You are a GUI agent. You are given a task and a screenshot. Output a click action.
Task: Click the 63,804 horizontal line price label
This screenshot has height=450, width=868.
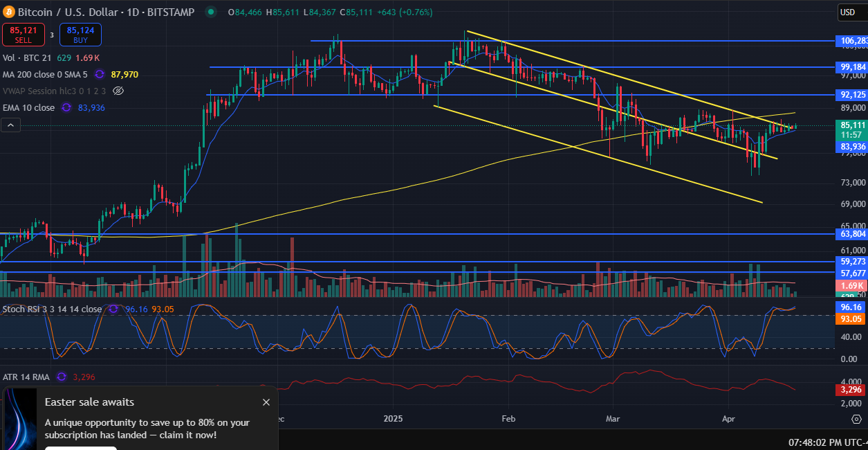851,234
